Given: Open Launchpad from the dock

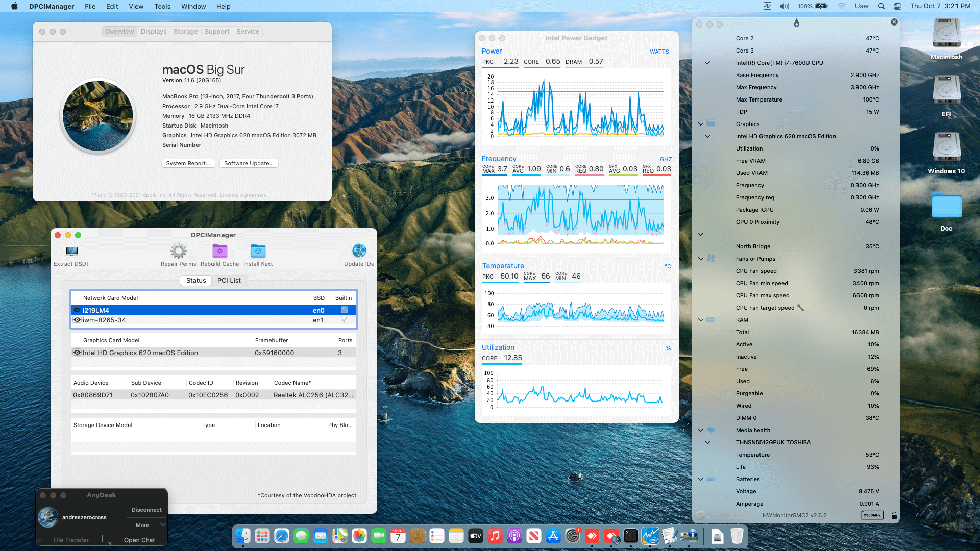Looking at the screenshot, I should pyautogui.click(x=262, y=536).
